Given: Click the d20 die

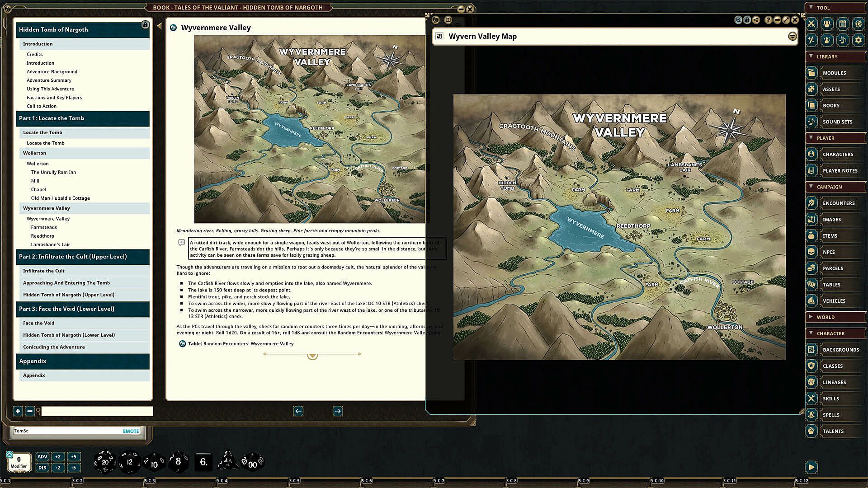Looking at the screenshot, I should [104, 462].
